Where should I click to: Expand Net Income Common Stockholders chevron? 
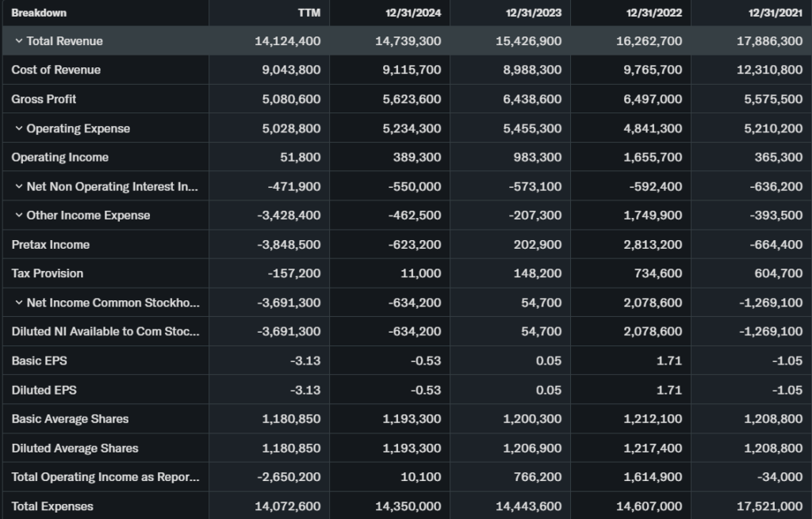[18, 303]
